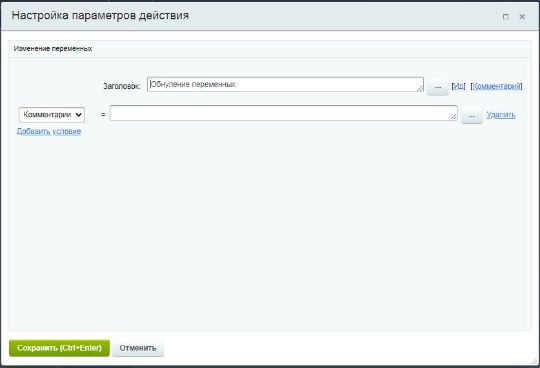540x368 pixels.
Task: Open value picker button beside Удалить link
Action: pyautogui.click(x=471, y=116)
